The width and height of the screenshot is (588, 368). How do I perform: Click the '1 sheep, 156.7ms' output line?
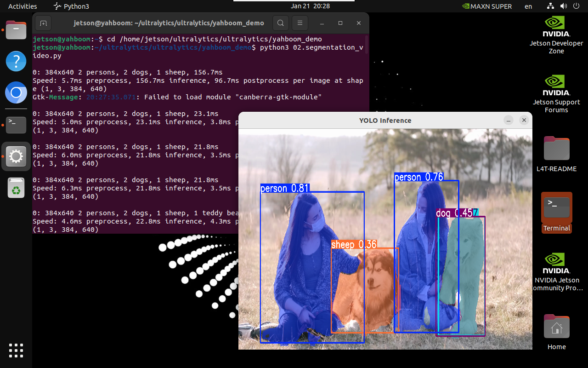(128, 72)
